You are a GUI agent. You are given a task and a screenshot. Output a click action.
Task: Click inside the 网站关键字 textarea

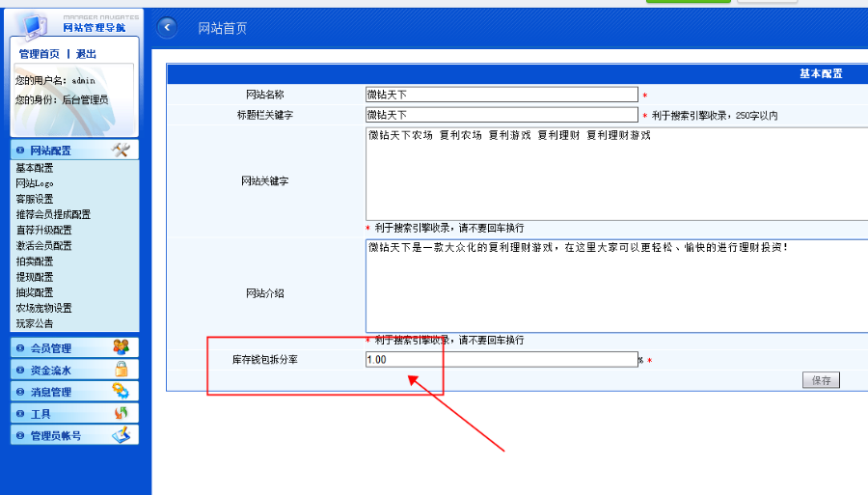point(616,174)
